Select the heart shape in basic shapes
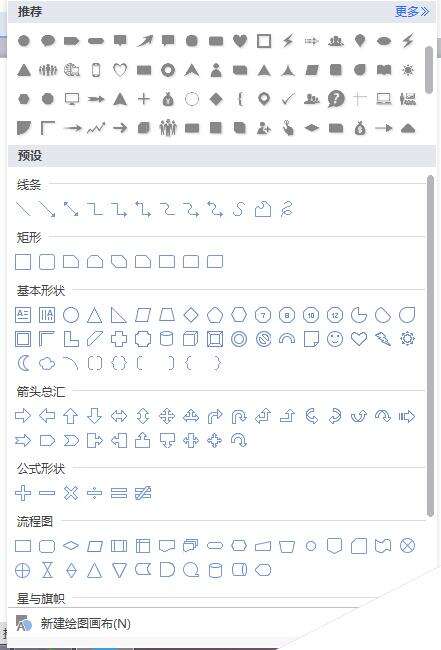Image resolution: width=441 pixels, height=650 pixels. coord(359,339)
